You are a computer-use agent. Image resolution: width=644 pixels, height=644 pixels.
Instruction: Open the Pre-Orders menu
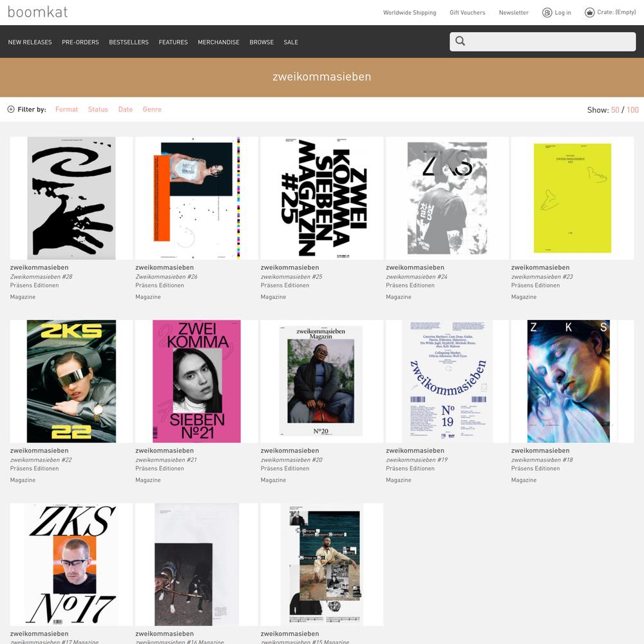(80, 43)
